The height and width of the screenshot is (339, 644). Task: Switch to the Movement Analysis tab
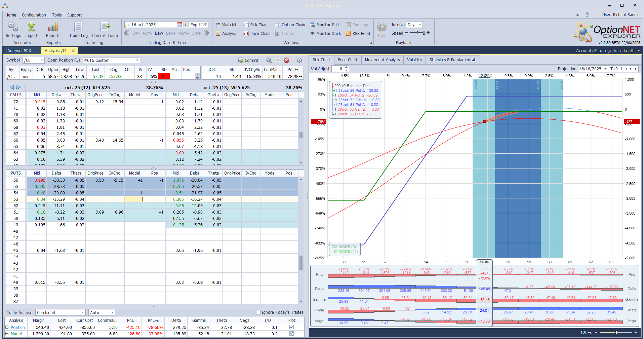click(382, 60)
